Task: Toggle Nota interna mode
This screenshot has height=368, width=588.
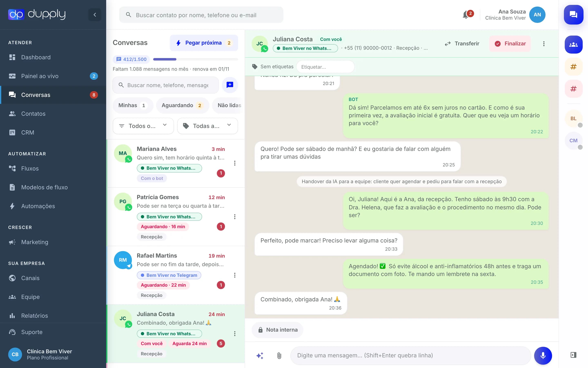Action: [277, 330]
